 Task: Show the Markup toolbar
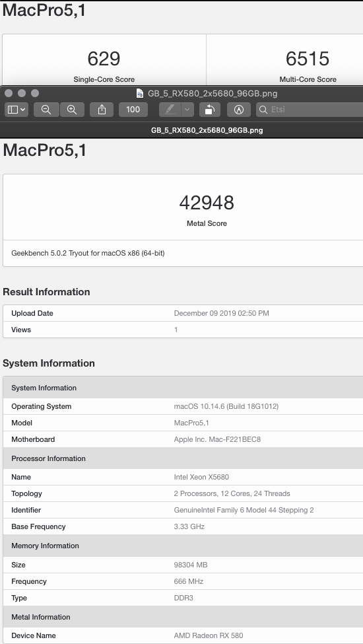pos(239,110)
